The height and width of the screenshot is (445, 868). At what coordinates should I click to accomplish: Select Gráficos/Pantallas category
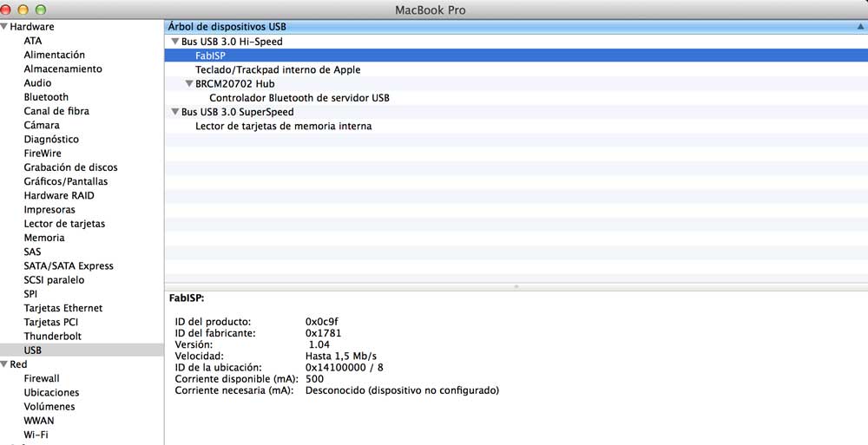click(x=66, y=181)
